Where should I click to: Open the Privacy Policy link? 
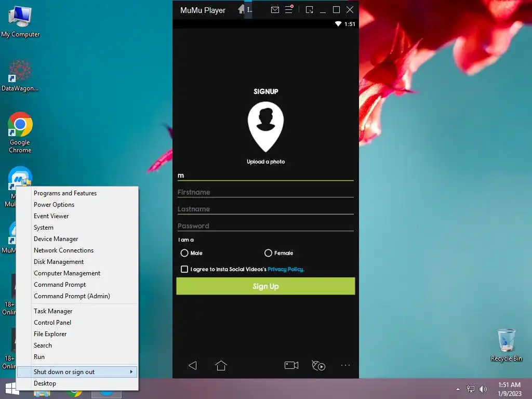point(286,269)
